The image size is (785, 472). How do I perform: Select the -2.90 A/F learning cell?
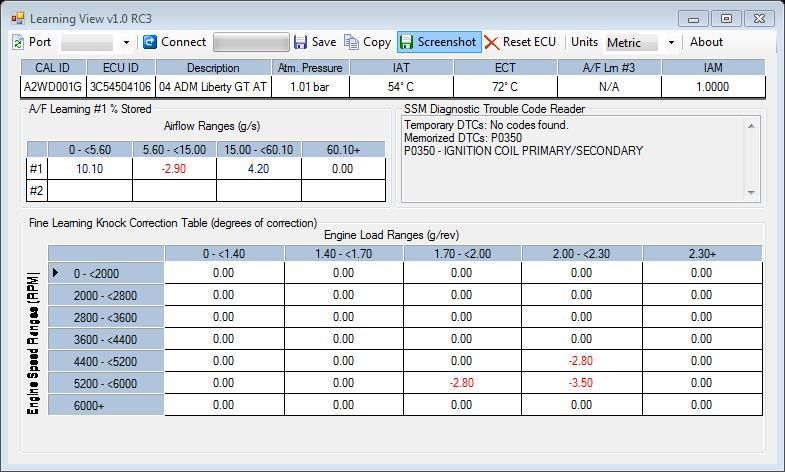coord(174,169)
